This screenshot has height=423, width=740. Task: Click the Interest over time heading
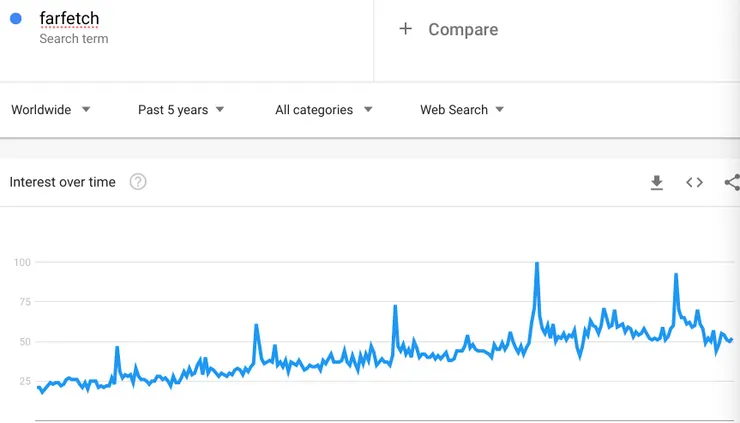pyautogui.click(x=62, y=182)
